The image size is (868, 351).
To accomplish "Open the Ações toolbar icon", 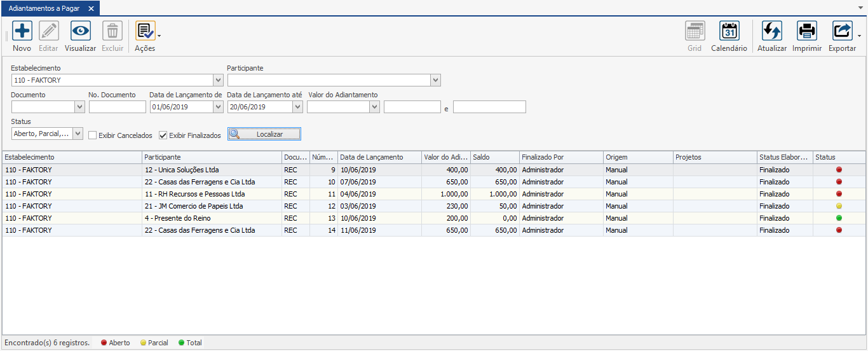I will click(x=145, y=31).
